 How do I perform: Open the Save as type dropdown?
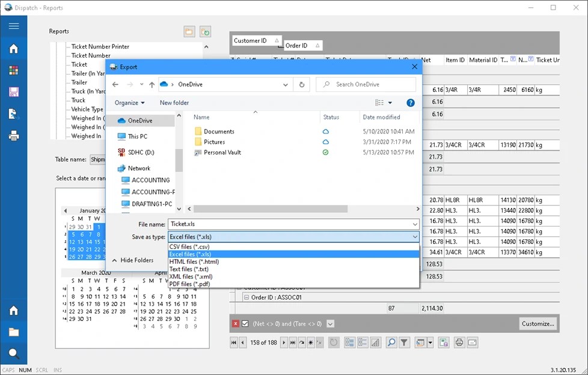tap(414, 237)
